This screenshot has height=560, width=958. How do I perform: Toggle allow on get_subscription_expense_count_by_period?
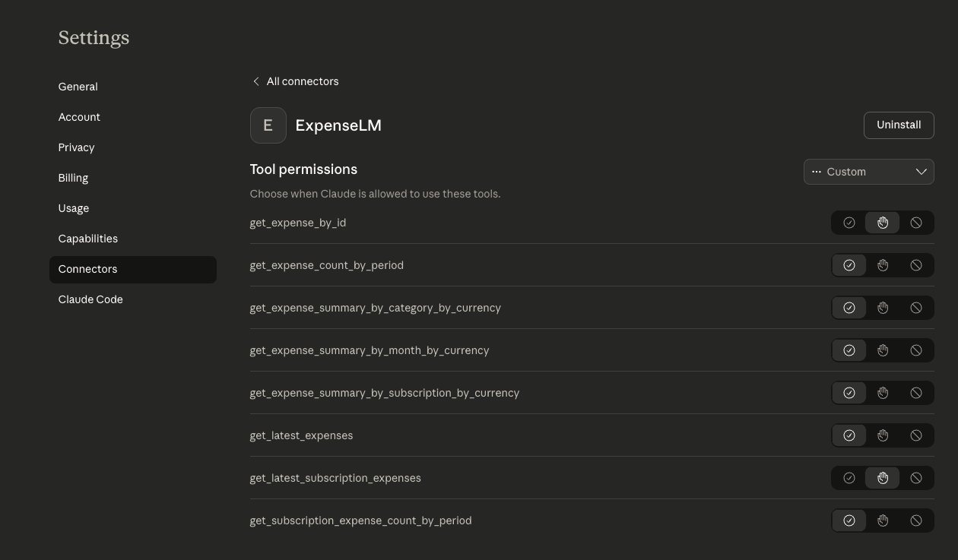click(849, 520)
